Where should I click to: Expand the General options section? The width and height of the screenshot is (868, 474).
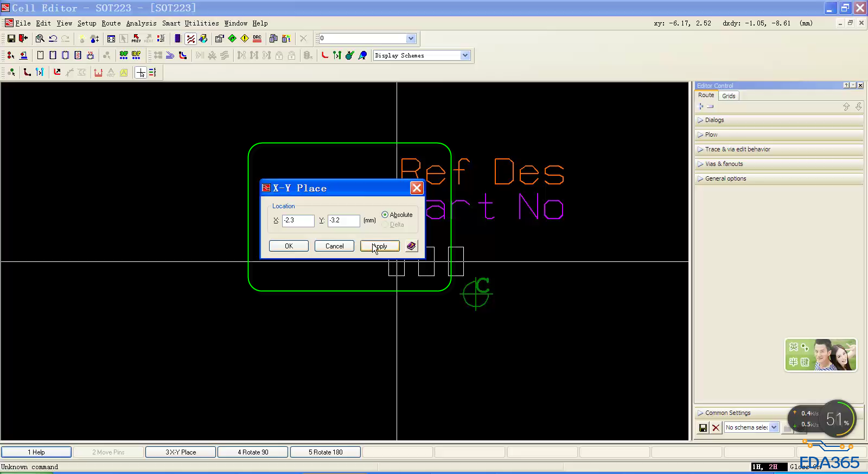(x=725, y=178)
